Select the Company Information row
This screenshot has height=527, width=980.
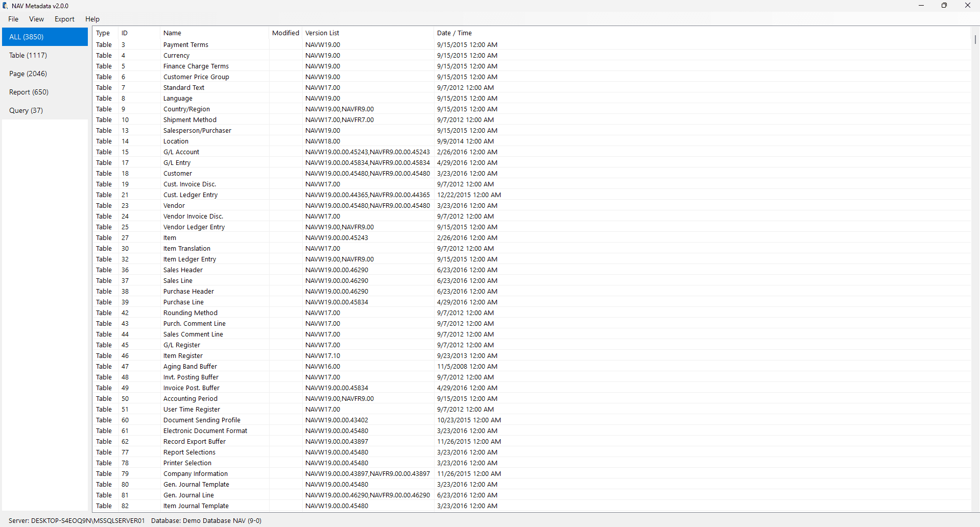point(532,473)
